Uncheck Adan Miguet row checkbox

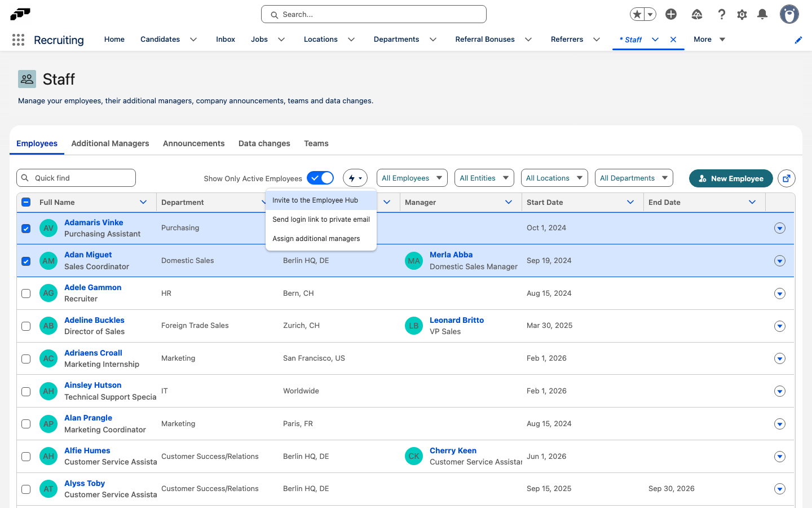tap(26, 261)
